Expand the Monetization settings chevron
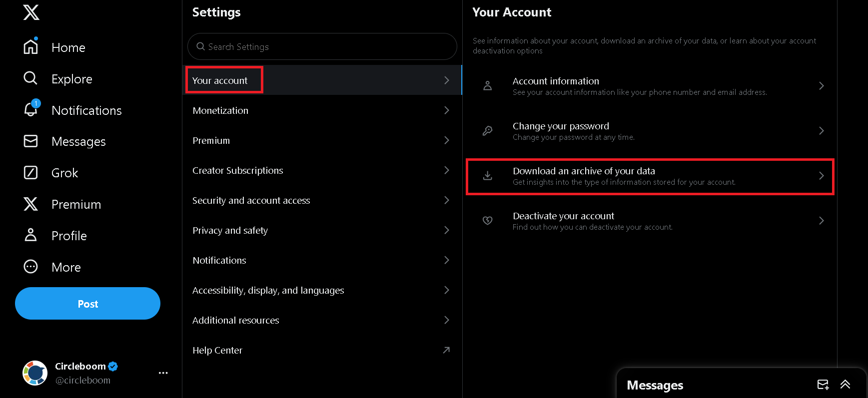 click(446, 110)
